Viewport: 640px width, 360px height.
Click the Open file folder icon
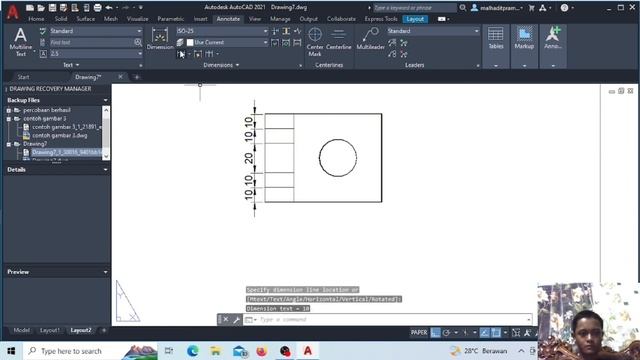point(41,8)
